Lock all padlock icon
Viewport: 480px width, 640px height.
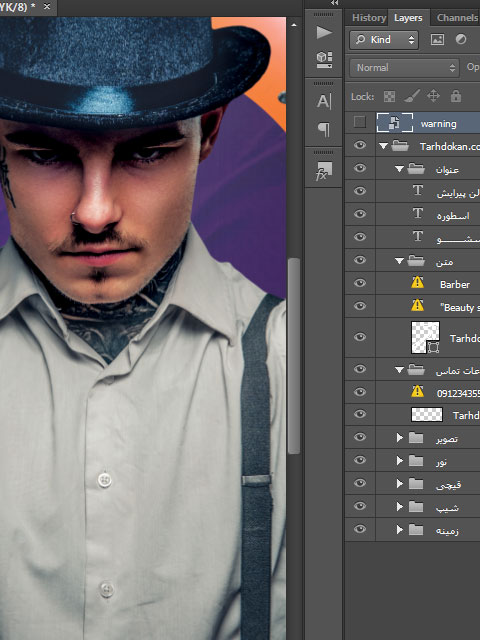[456, 96]
